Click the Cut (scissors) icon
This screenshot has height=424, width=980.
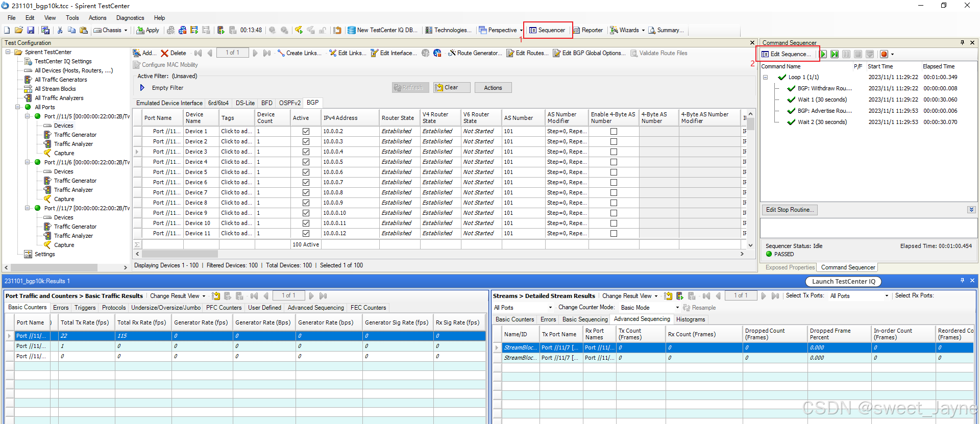[x=60, y=30]
